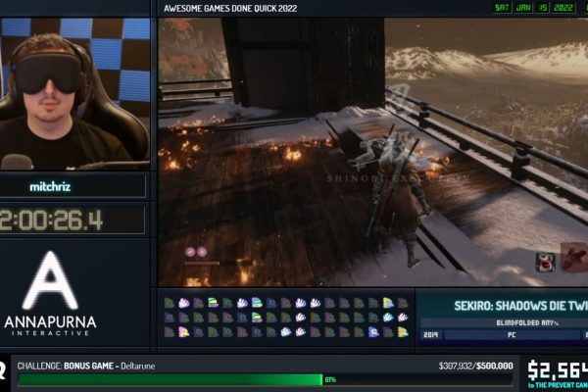Select the left pink resurrection node
This screenshot has width=588, height=392.
pyautogui.click(x=190, y=252)
